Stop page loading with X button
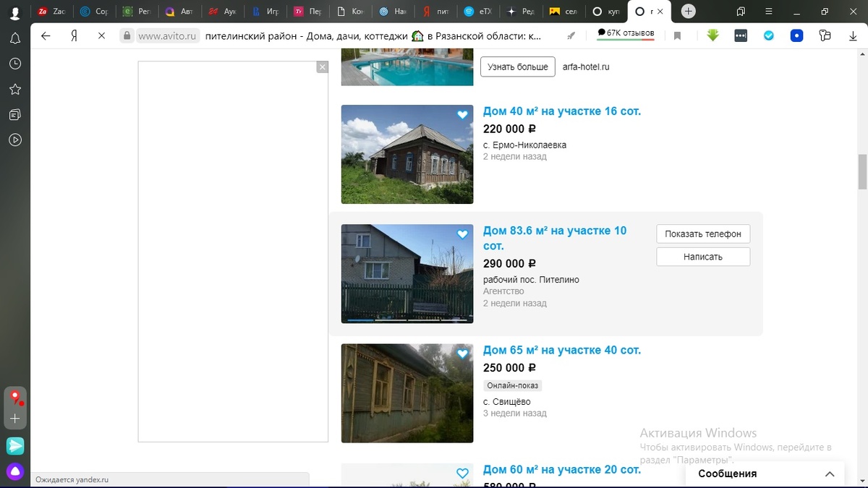This screenshot has width=868, height=488. tap(101, 35)
